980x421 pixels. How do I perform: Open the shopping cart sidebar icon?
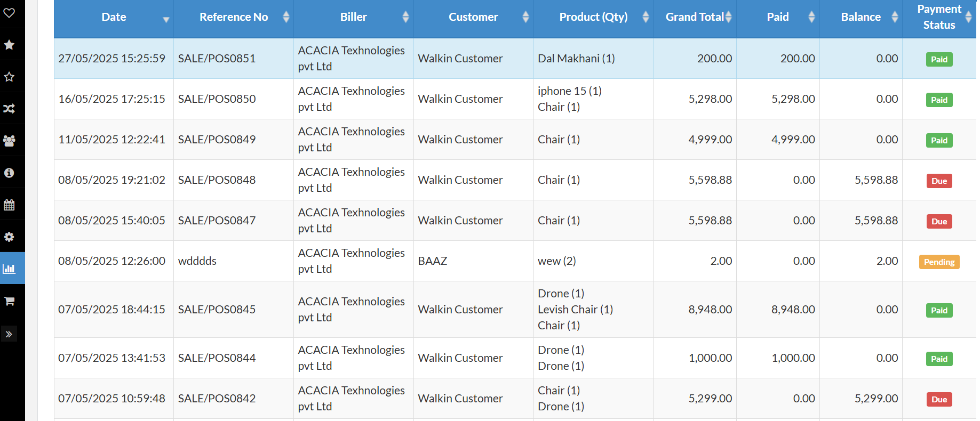pos(9,301)
